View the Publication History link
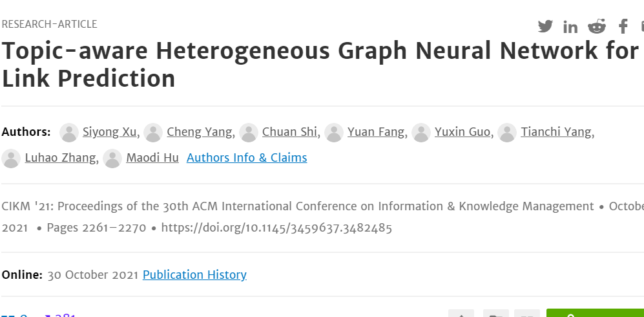Viewport: 644px width, 317px height. (x=194, y=275)
